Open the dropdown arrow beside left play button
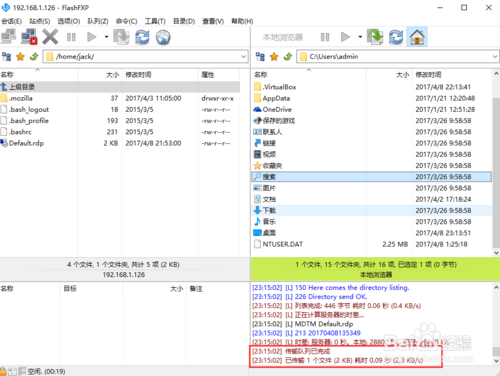 (x=106, y=37)
